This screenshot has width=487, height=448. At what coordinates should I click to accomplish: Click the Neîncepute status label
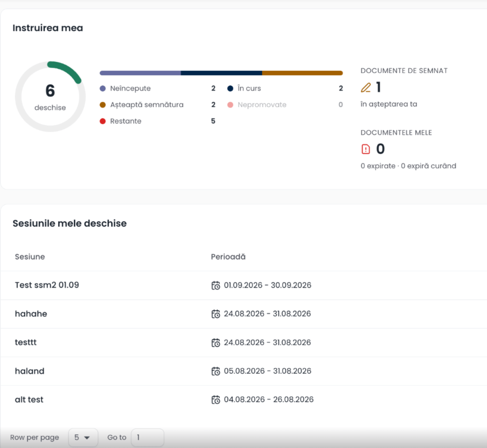[x=130, y=88]
